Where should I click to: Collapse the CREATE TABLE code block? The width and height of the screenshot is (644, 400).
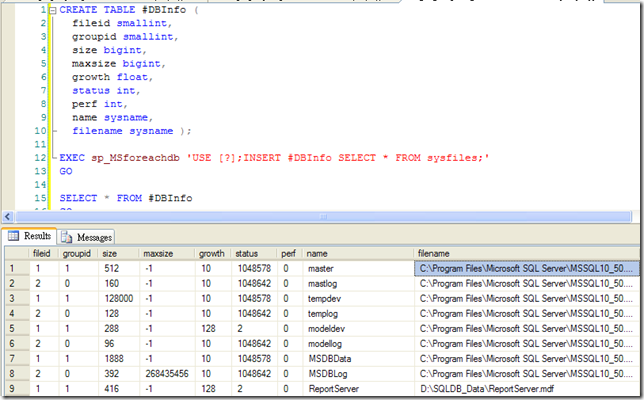[x=53, y=10]
